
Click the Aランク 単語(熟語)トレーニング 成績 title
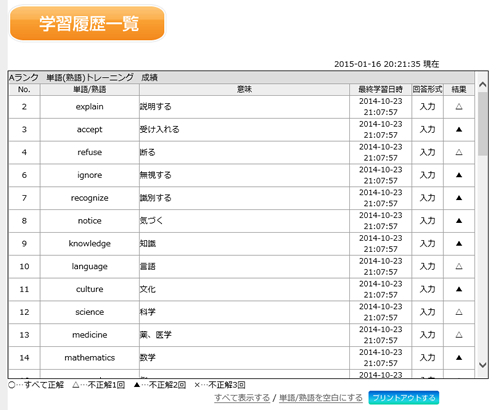pyautogui.click(x=83, y=78)
